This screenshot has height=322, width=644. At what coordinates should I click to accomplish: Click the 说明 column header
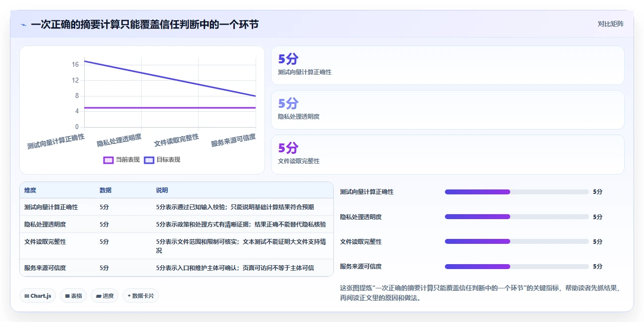click(x=162, y=190)
